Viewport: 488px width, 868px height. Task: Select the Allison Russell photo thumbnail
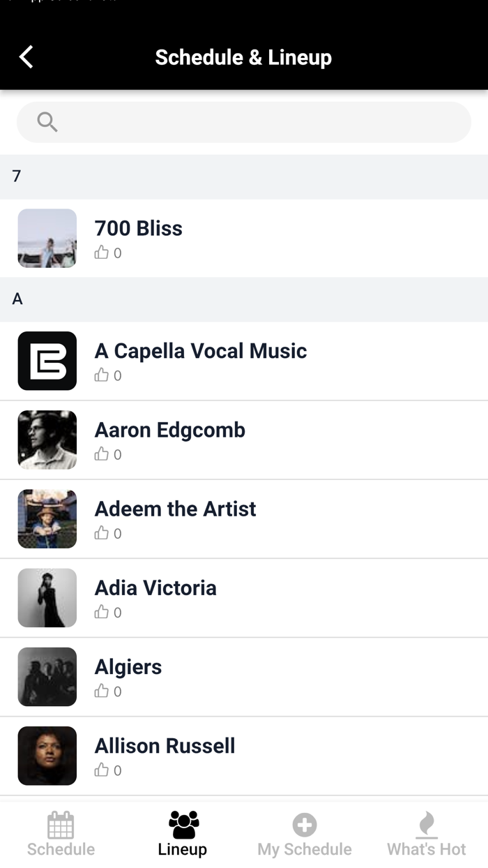pyautogui.click(x=47, y=756)
